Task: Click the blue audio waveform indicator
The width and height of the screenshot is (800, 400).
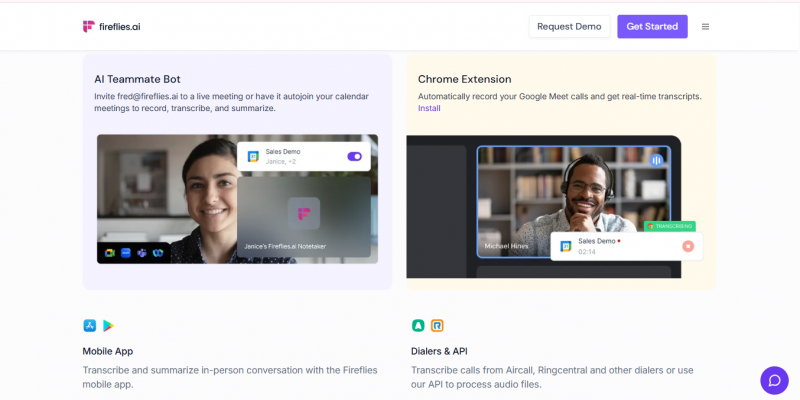Action: click(x=657, y=160)
